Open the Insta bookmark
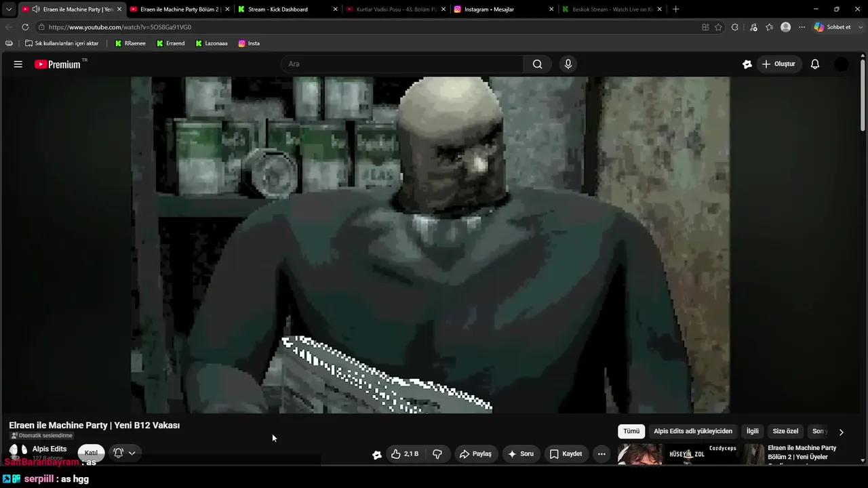Screen dimensions: 868x488 point(249,43)
